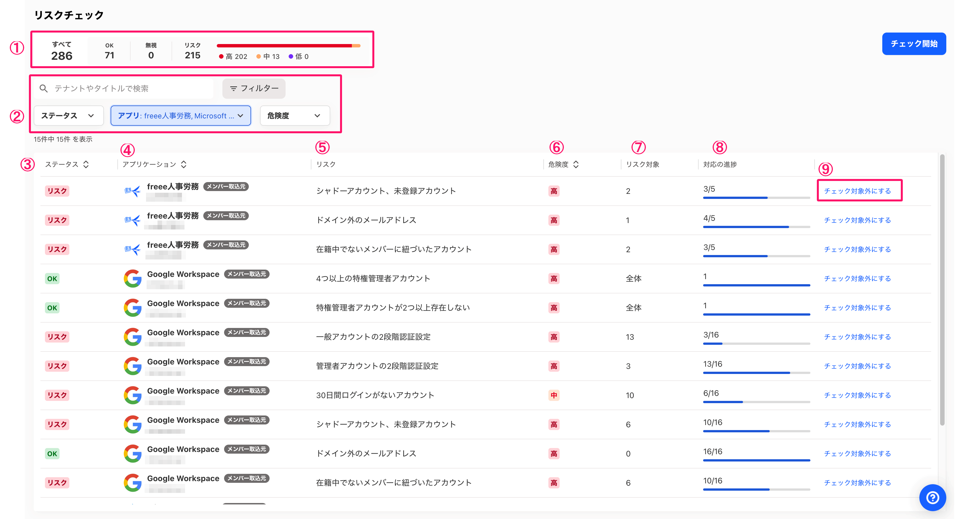This screenshot has height=519, width=980.
Task: Select the OK 71 summary tab
Action: 109,50
